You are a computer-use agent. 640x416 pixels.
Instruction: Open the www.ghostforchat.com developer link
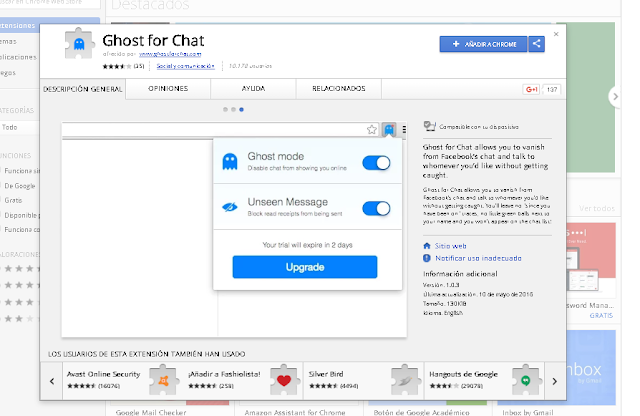pos(170,54)
